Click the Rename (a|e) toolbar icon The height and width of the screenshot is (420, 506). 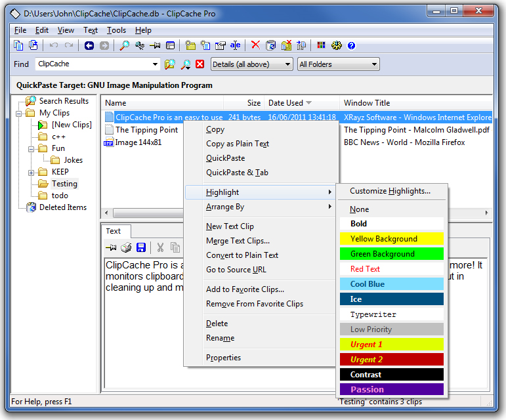[x=235, y=45]
